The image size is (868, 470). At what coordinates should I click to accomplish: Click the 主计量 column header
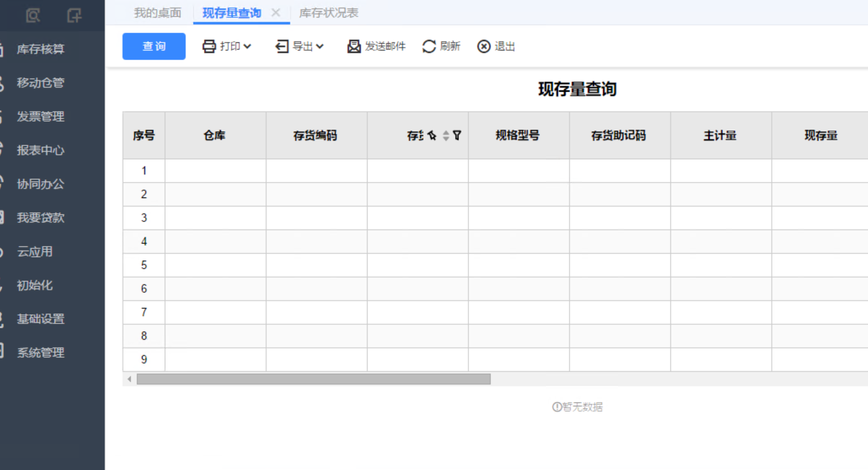(720, 135)
